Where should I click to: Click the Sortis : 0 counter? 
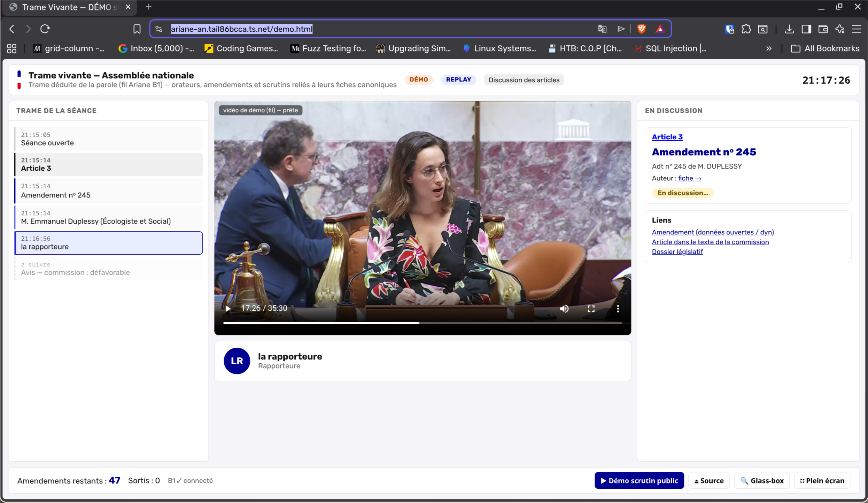tap(144, 481)
